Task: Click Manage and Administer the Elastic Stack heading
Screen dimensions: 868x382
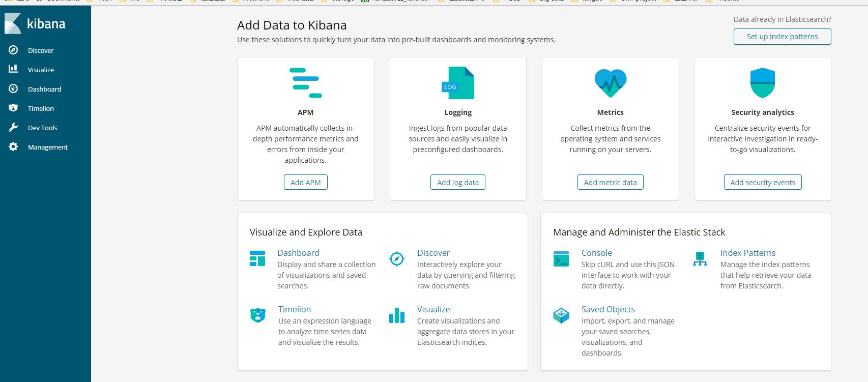Action: (639, 232)
